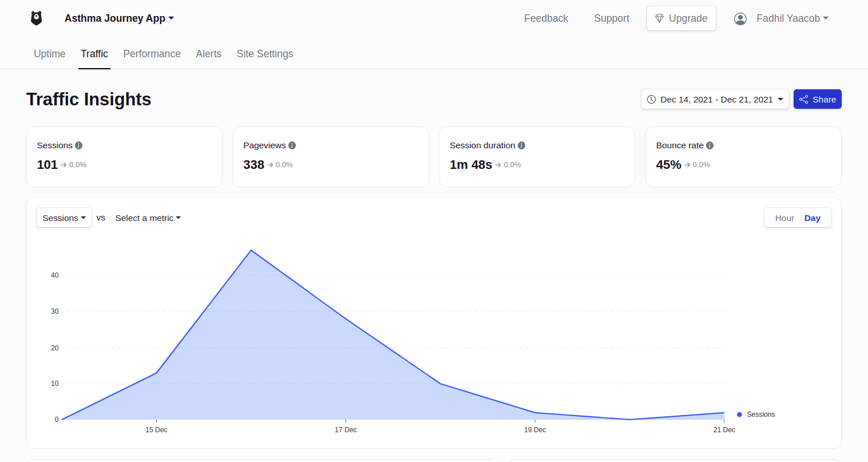868x462 pixels.
Task: Click the user avatar icon
Action: 740,19
